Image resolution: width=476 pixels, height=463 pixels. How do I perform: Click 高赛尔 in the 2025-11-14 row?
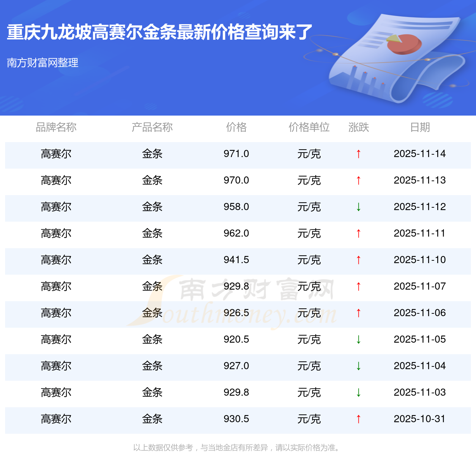point(56,154)
